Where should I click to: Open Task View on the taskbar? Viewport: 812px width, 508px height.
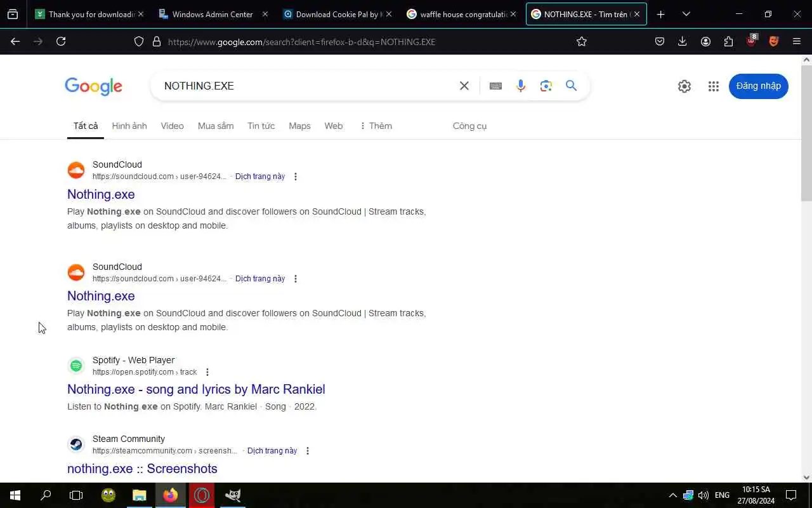76,495
